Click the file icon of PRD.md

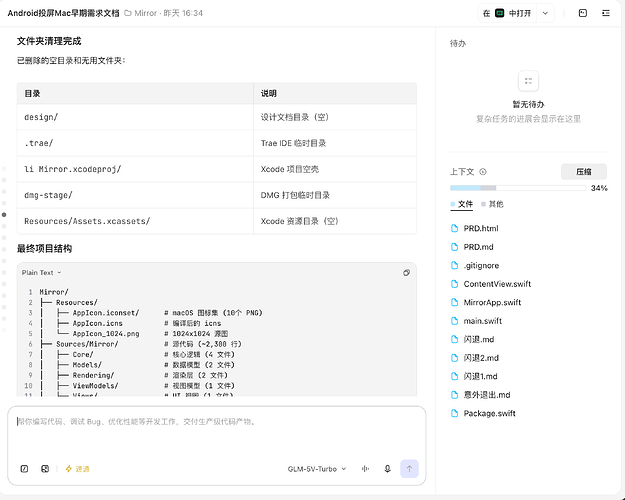tap(454, 247)
